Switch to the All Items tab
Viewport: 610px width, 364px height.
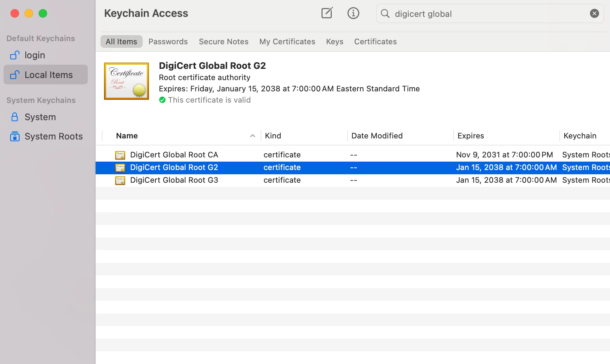pos(122,41)
